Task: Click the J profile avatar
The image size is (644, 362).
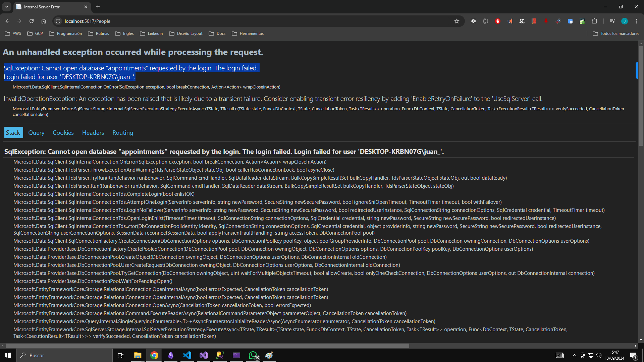Action: [x=625, y=21]
